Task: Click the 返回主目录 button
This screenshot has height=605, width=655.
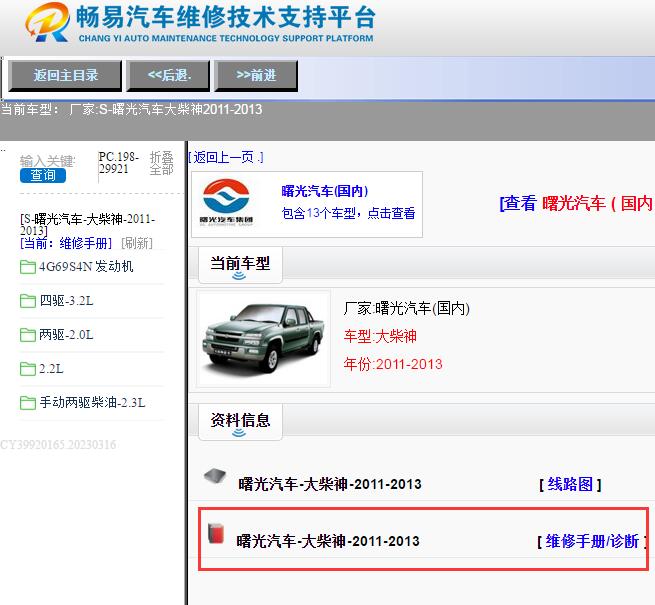Action: tap(65, 76)
